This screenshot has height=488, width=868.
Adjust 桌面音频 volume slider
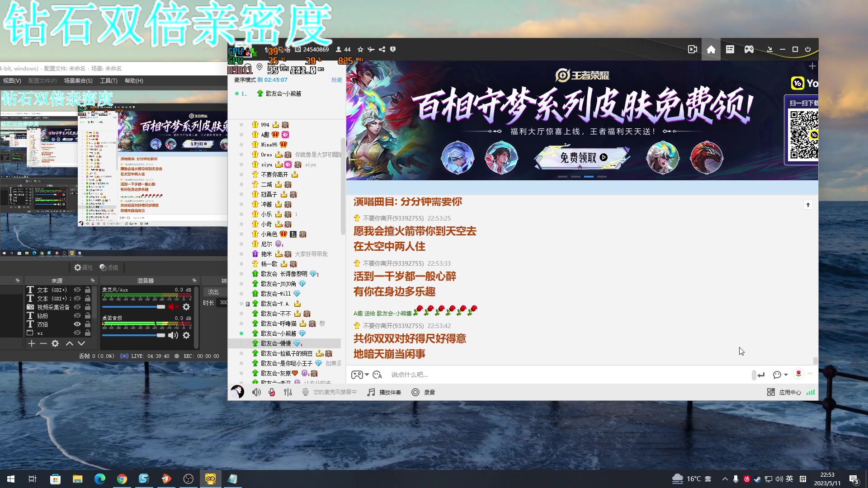[x=134, y=335]
